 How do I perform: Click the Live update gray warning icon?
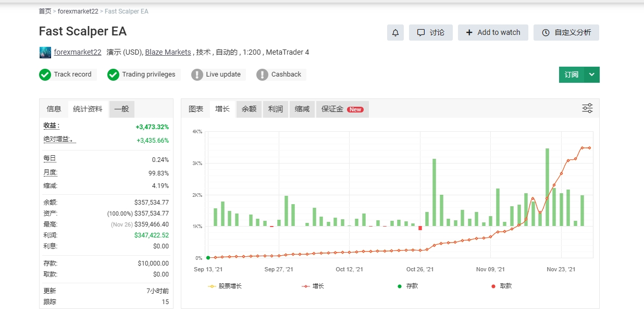point(197,74)
